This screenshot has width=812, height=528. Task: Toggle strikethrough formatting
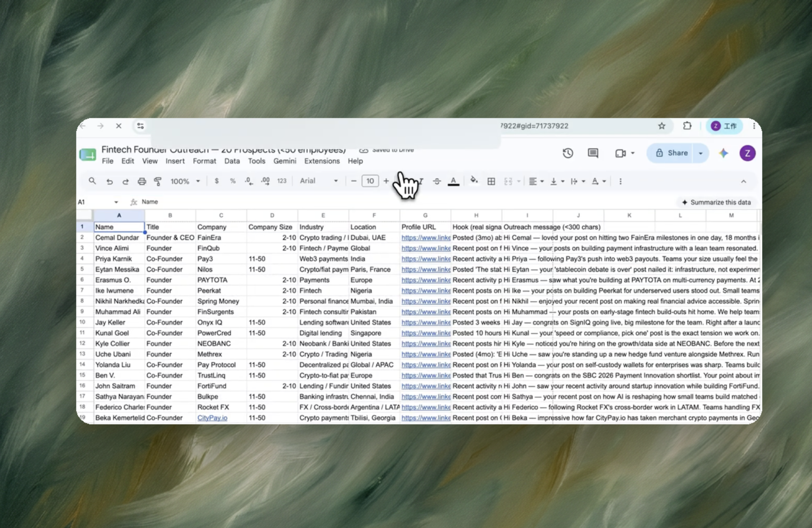[x=436, y=181]
